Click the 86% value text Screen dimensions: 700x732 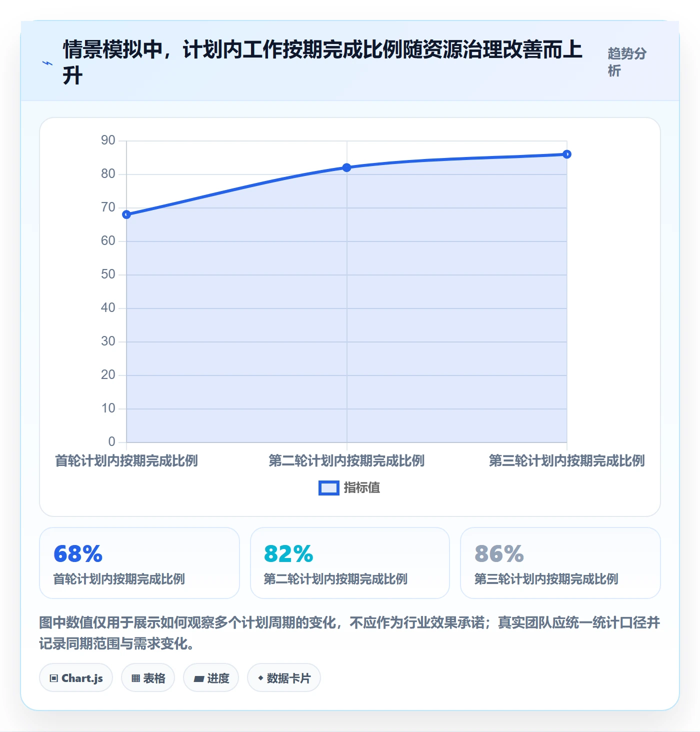tap(499, 554)
